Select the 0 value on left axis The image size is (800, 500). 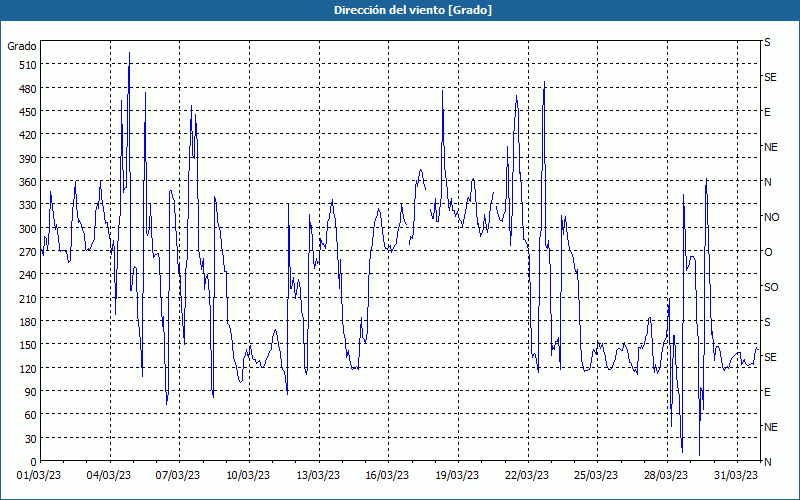[x=33, y=462]
